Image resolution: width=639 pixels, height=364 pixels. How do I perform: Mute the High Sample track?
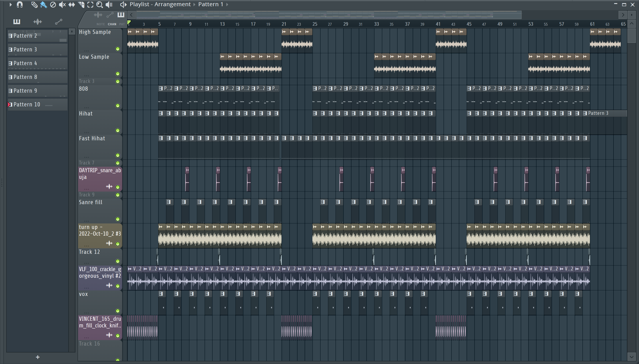[118, 49]
